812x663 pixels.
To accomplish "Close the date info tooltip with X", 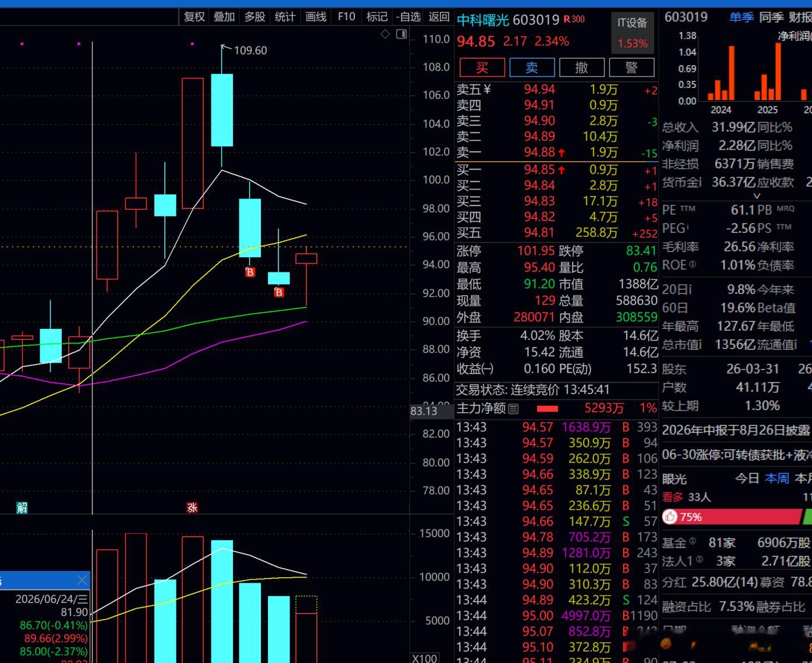I will pyautogui.click(x=82, y=580).
